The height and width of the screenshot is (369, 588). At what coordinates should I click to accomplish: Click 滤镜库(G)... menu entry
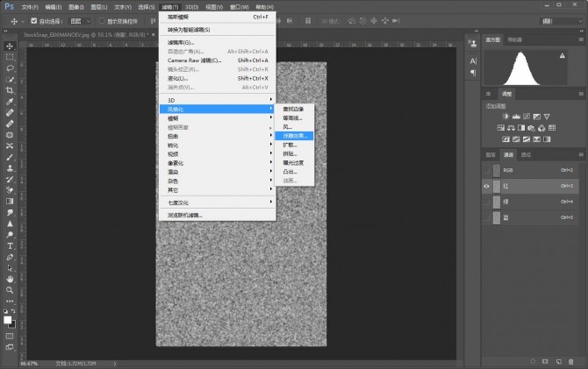tap(181, 42)
